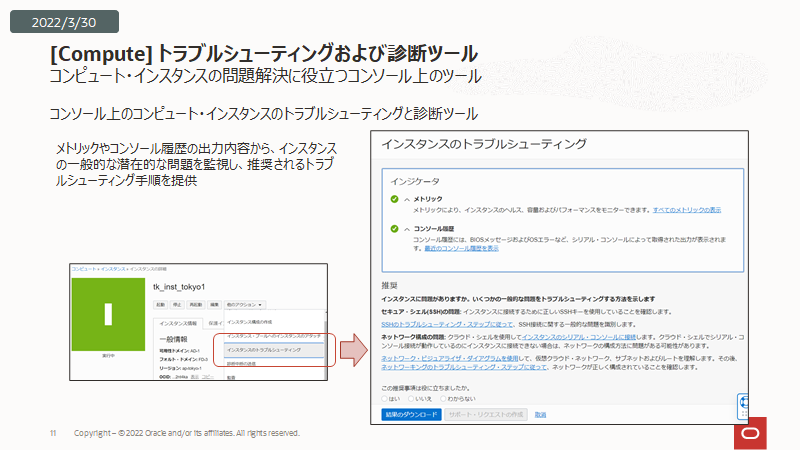Open ネットワーク・ビジュアライザ・ダイアグラムを使用 link

tap(449, 359)
